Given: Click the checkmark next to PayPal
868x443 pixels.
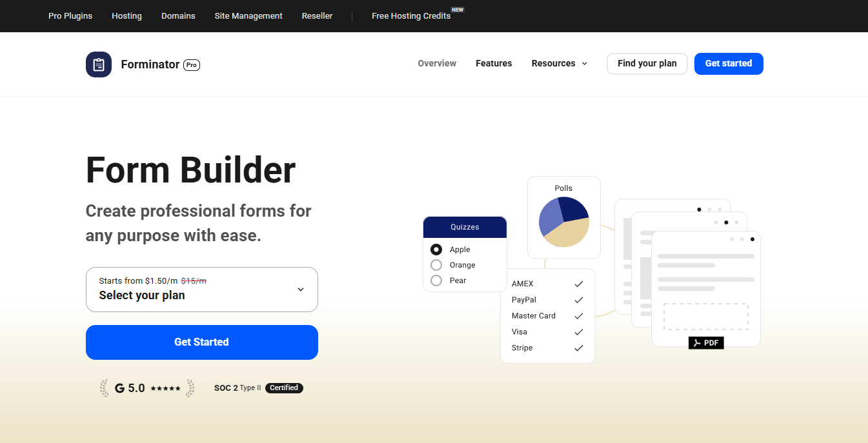Looking at the screenshot, I should (x=579, y=300).
